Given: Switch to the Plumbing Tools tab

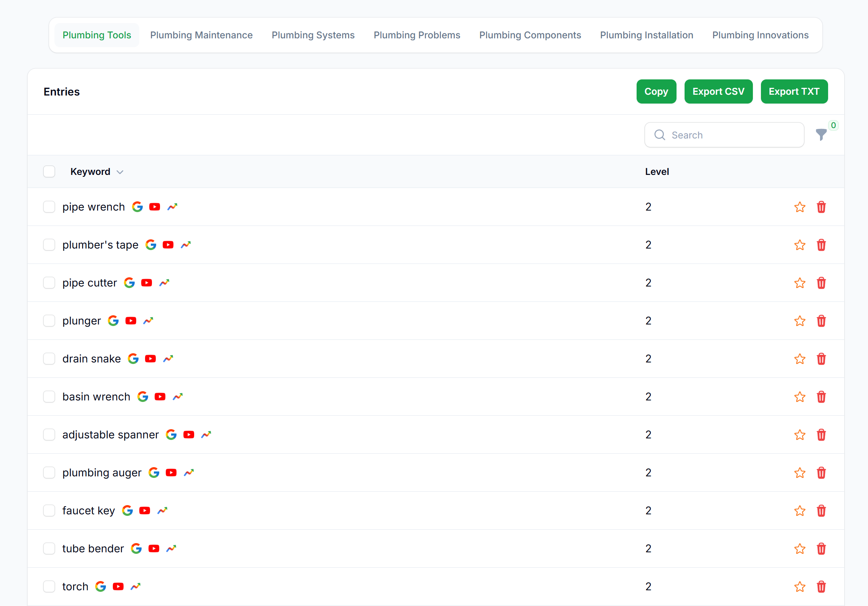Looking at the screenshot, I should tap(97, 35).
